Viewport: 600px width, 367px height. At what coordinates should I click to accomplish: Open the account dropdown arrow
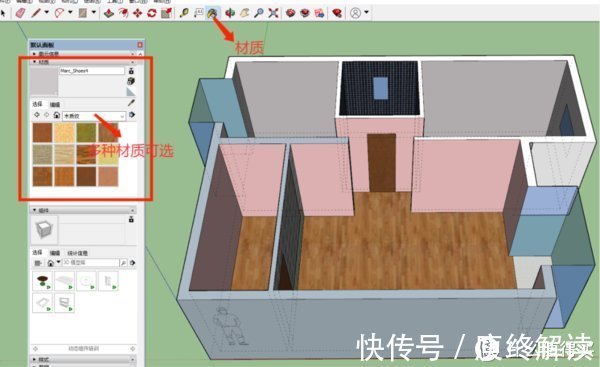tap(367, 13)
